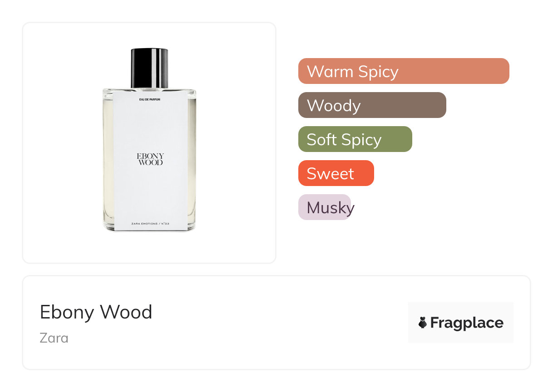The height and width of the screenshot is (392, 553).
Task: Click the black cap of the perfume bottle
Action: [149, 68]
